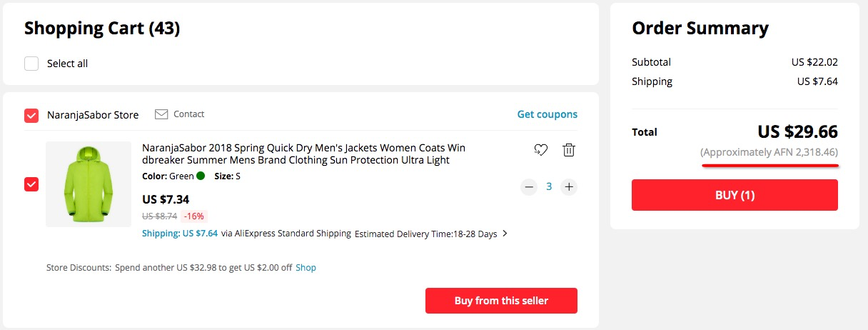Click the Shopping Cart (43) heading
868x330 pixels.
coord(102,29)
